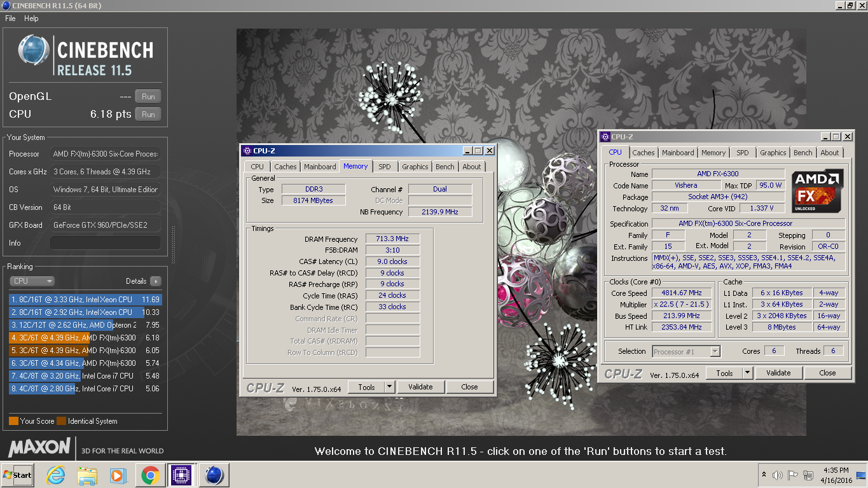Click Close button in Memory CPU-Z window
Viewport: 868px width, 488px height.
point(469,387)
